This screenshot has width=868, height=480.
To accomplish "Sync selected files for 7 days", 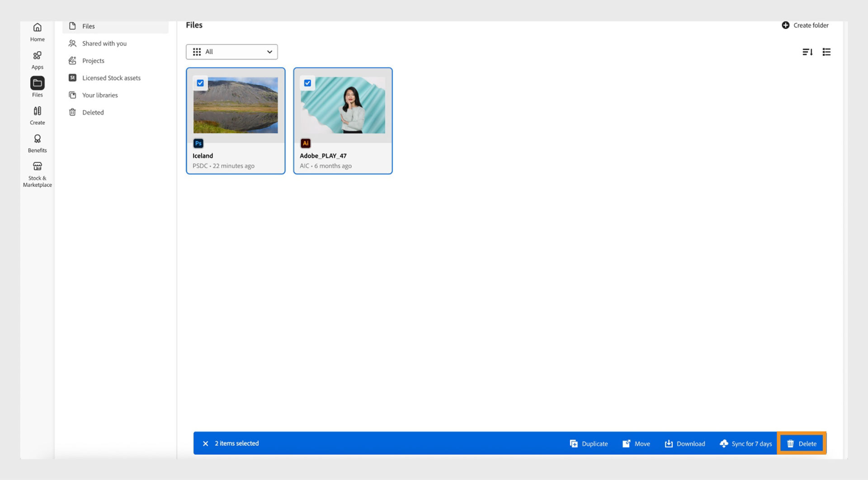I will (x=745, y=443).
